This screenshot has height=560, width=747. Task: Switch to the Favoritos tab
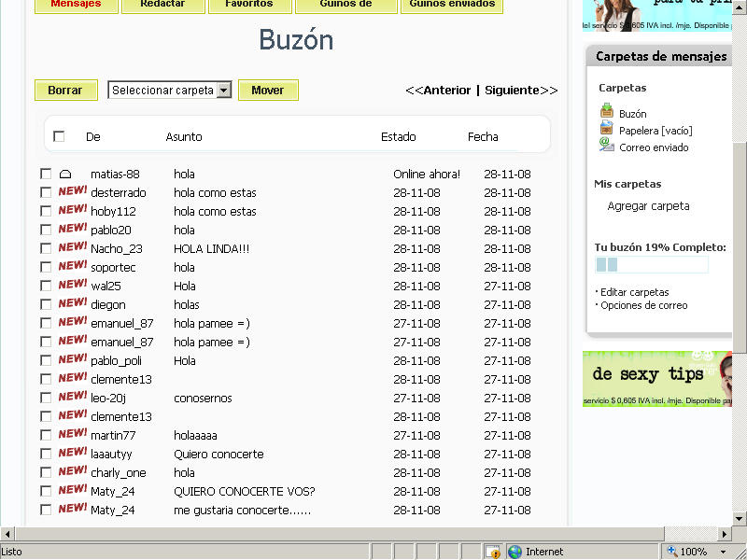[x=249, y=5]
